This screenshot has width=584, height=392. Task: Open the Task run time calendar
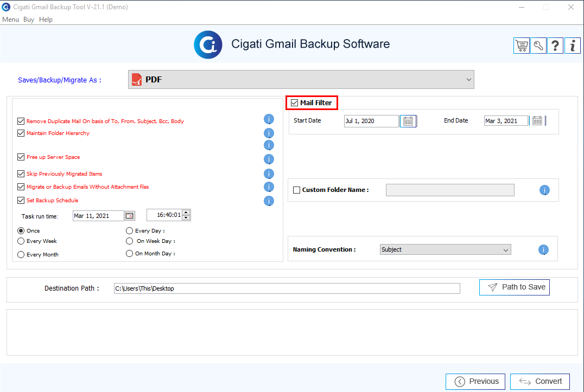pyautogui.click(x=130, y=216)
